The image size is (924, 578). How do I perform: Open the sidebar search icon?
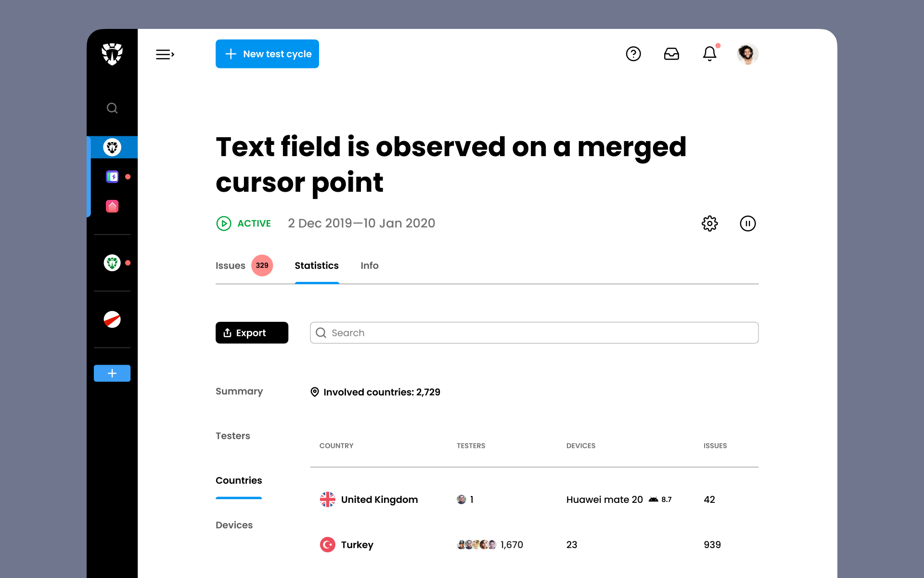tap(112, 108)
